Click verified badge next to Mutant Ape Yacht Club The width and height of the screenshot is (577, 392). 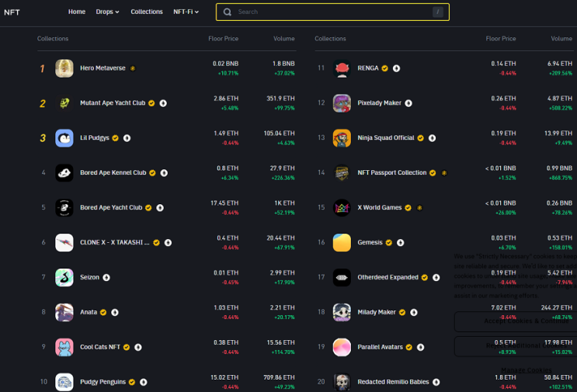[151, 103]
